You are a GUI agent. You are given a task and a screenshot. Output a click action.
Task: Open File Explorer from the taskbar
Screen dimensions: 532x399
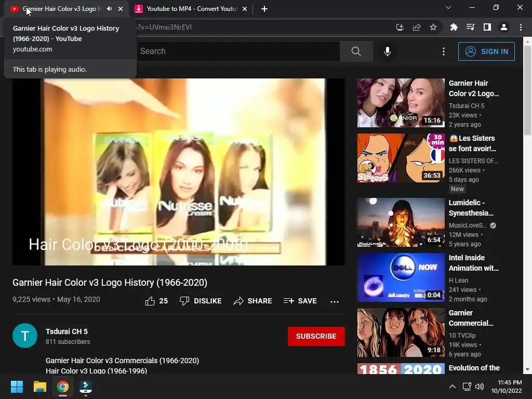[39, 387]
